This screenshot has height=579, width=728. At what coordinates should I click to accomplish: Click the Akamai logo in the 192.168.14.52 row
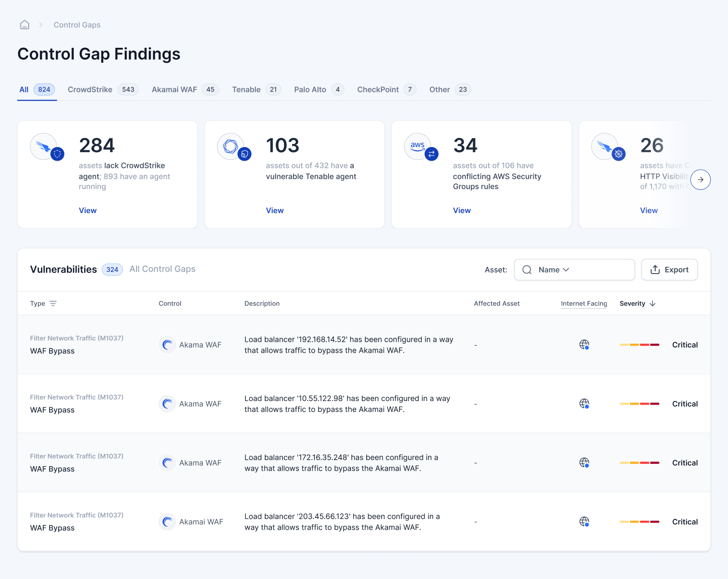coord(167,345)
